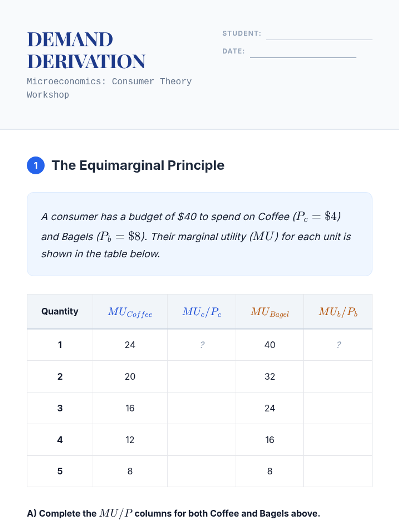Screen dimensions: 399x532
Task: Click the empty MUb/Pb cell for quantity 4
Action: click(x=338, y=440)
